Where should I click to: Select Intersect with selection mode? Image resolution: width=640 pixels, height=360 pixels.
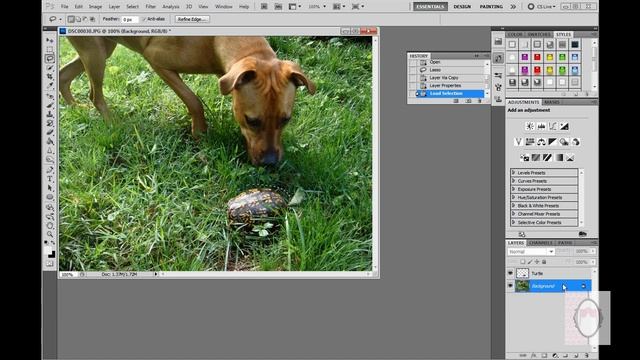tap(92, 19)
